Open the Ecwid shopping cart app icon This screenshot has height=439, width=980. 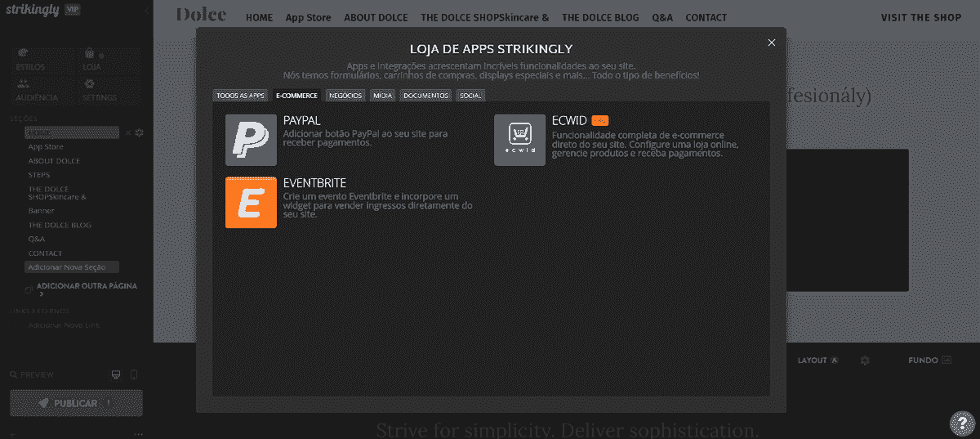coord(519,140)
